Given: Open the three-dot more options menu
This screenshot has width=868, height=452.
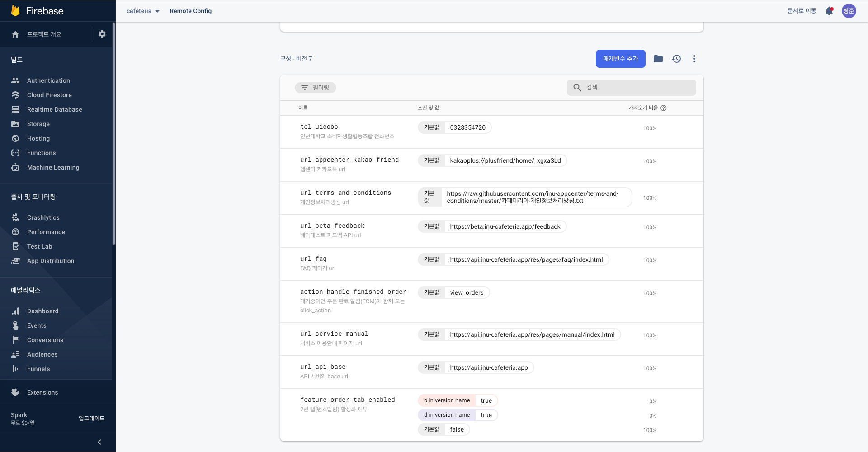Looking at the screenshot, I should [694, 59].
